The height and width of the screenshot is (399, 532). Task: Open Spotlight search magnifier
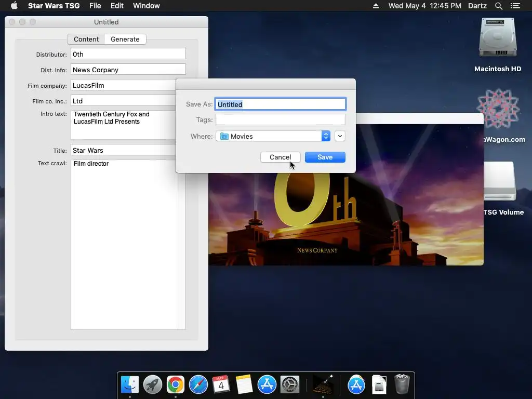[498, 6]
